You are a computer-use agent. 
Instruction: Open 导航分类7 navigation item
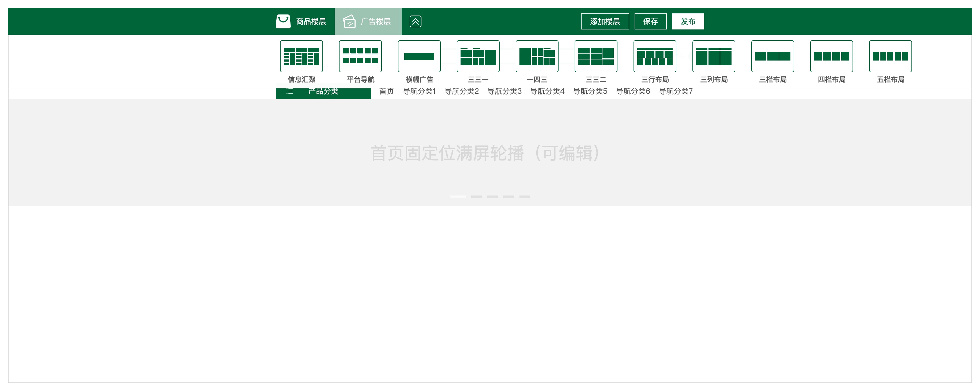click(676, 92)
